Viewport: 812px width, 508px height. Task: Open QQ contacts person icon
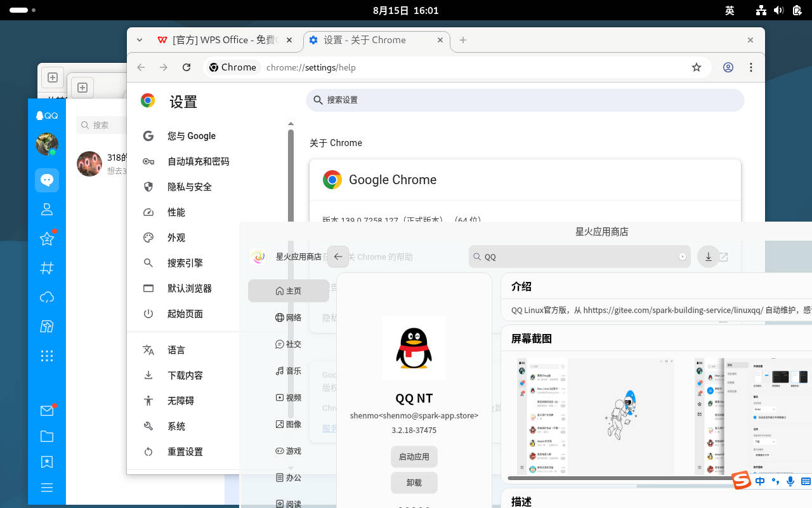point(47,210)
